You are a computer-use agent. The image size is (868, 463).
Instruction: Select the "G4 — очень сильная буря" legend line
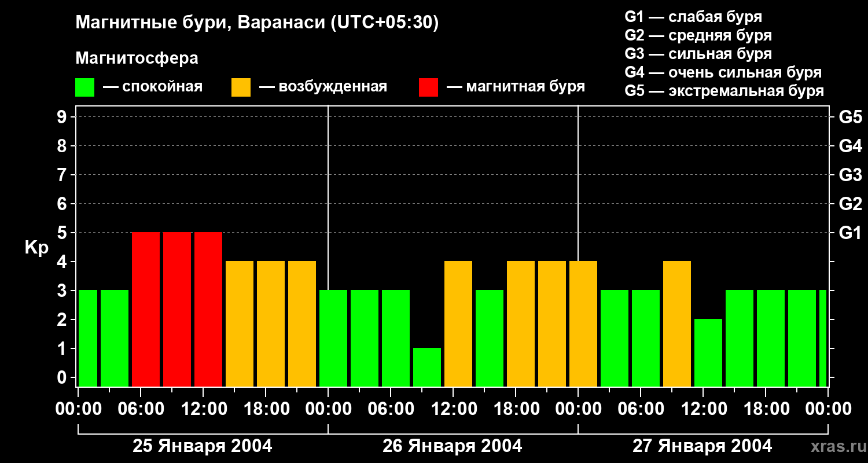coord(723,72)
